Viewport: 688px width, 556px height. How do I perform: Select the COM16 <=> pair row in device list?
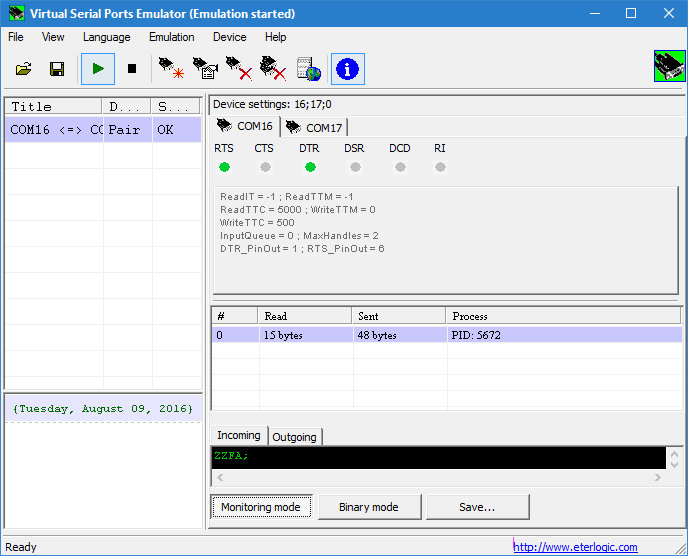(103, 129)
